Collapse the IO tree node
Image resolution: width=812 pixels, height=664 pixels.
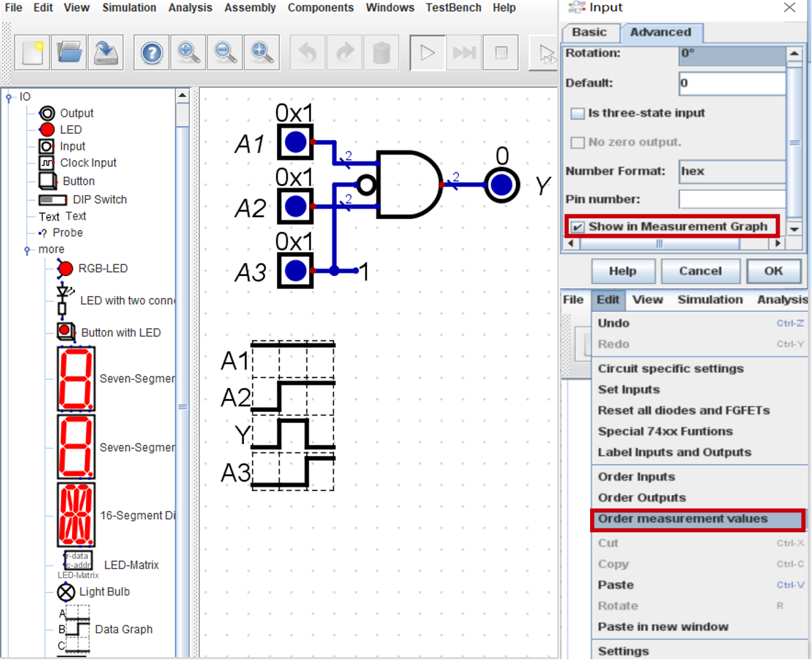point(8,98)
